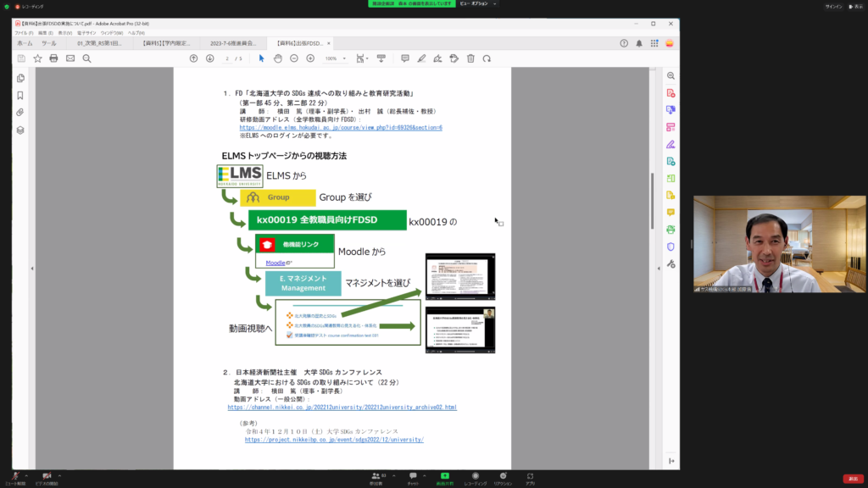
Task: Click the page number input field
Action: [x=228, y=58]
